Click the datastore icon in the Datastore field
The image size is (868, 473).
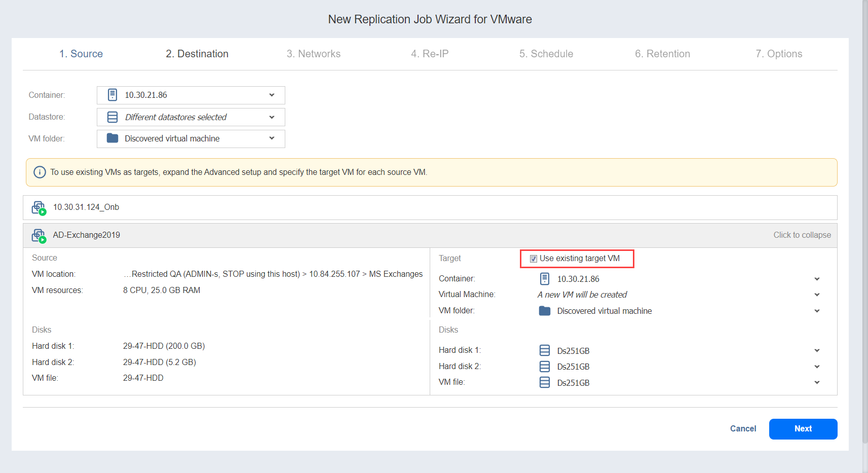point(112,117)
